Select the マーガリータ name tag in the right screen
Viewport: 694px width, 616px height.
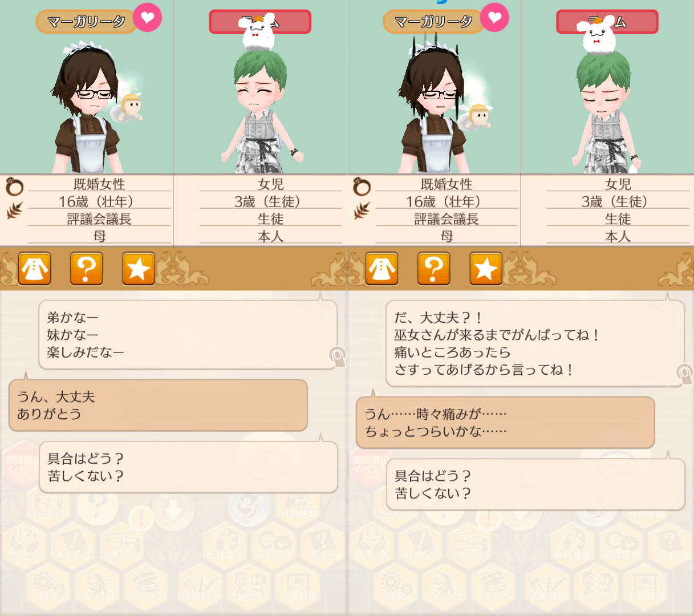coord(433,22)
